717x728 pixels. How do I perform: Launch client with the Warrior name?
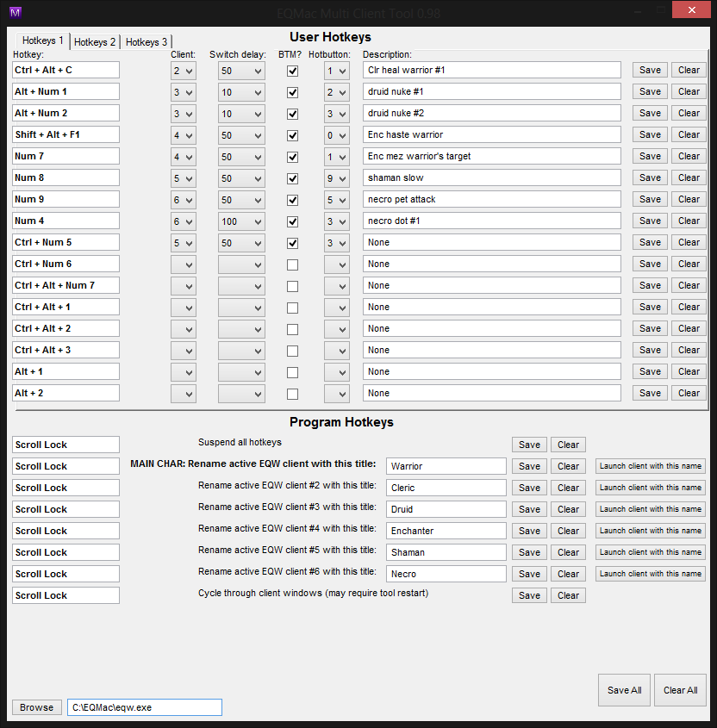[650, 466]
